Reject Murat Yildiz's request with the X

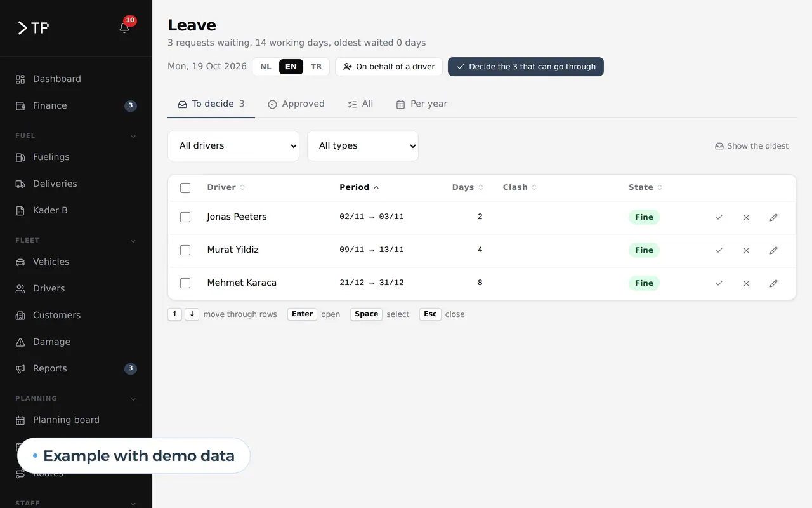pos(746,250)
